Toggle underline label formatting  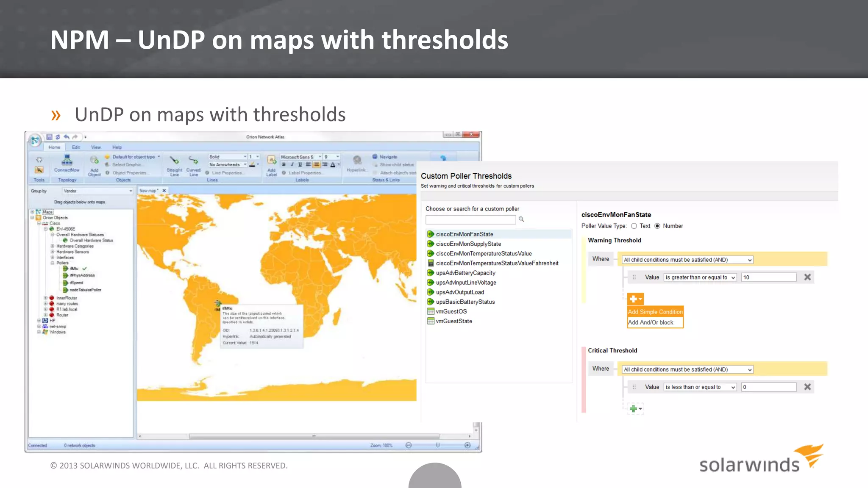pyautogui.click(x=300, y=165)
